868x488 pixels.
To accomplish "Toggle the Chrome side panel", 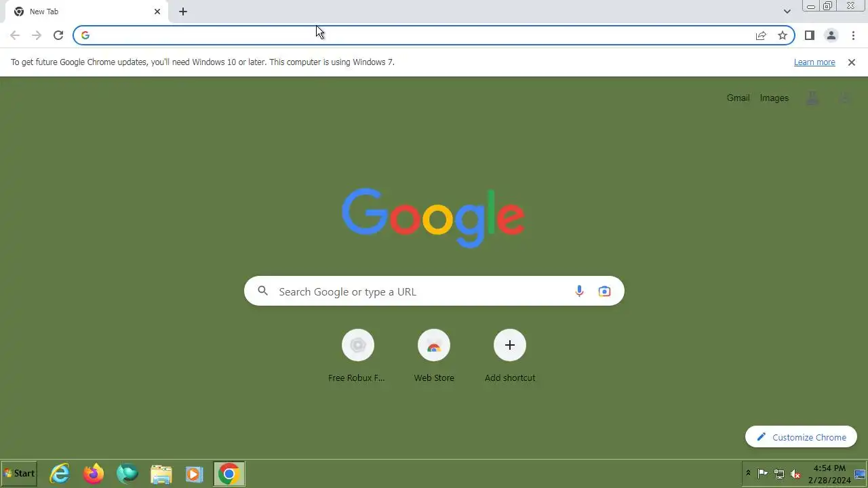I will coord(810,35).
